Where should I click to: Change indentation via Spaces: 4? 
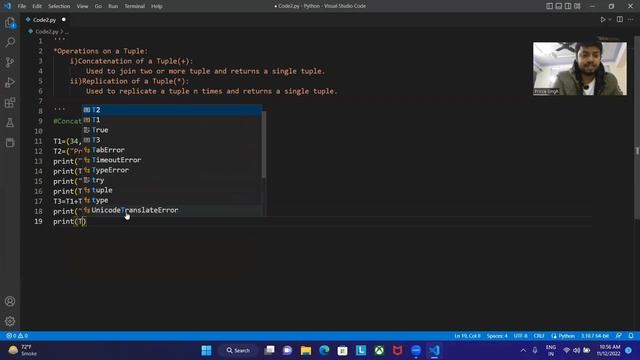click(497, 336)
